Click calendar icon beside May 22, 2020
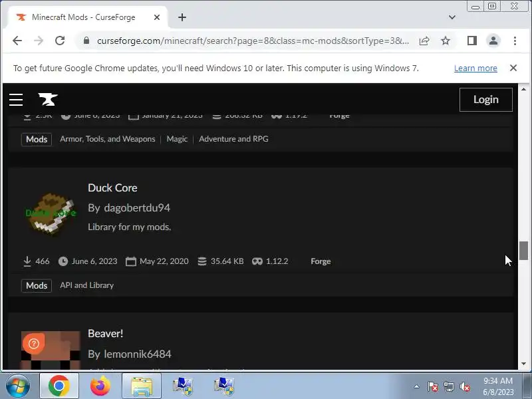Viewport: 532px width, 399px height. click(131, 261)
